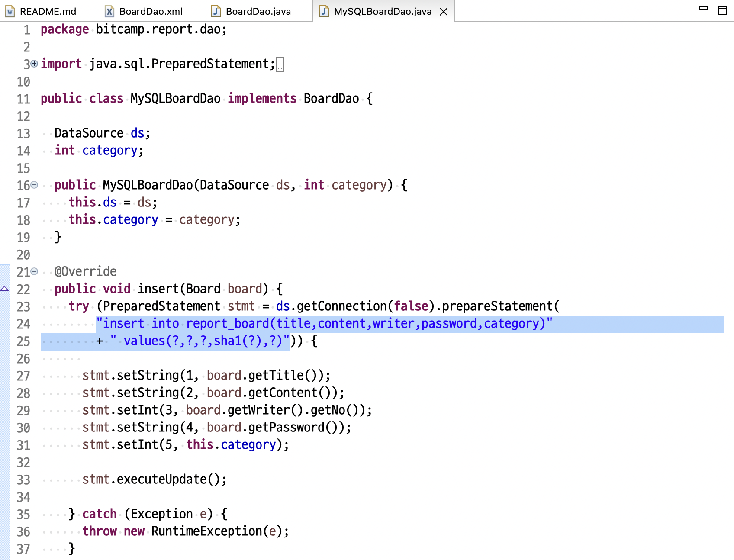
Task: Click the folded import placeholder box
Action: click(x=280, y=64)
